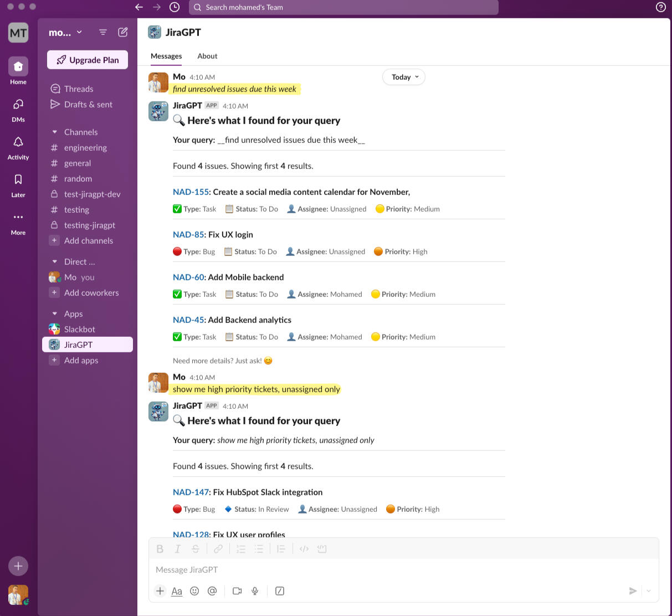
Task: Click the history clock icon
Action: pyautogui.click(x=174, y=7)
